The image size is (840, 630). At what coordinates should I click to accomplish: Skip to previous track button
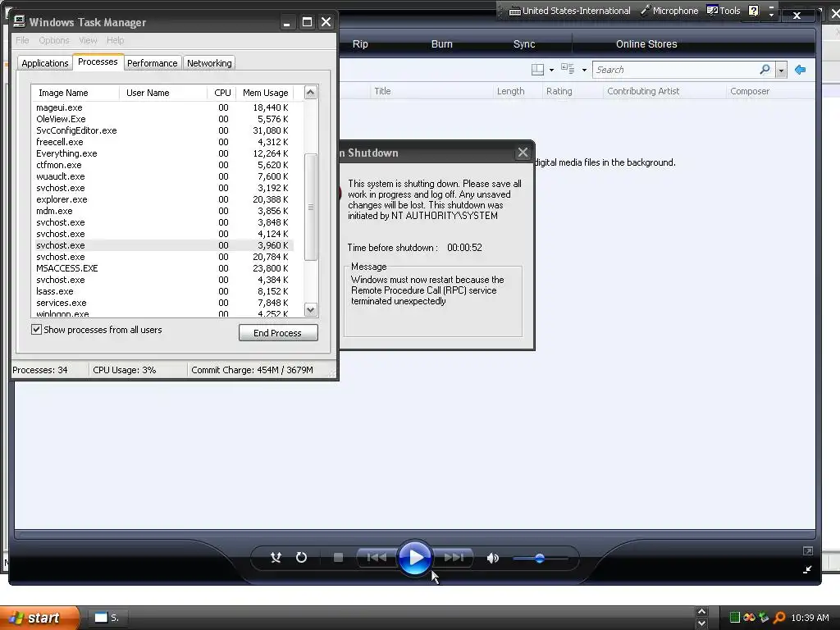coord(377,558)
